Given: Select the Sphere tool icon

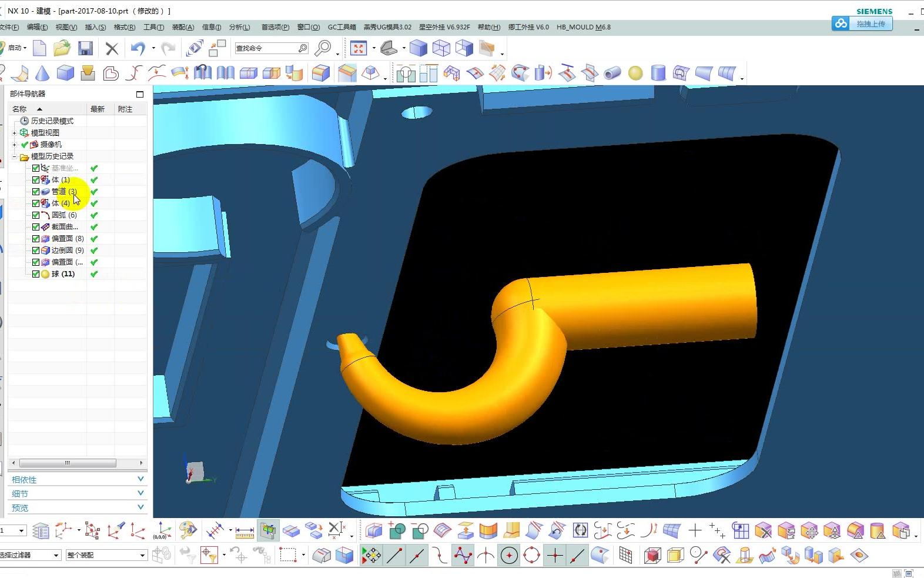Looking at the screenshot, I should tap(635, 73).
